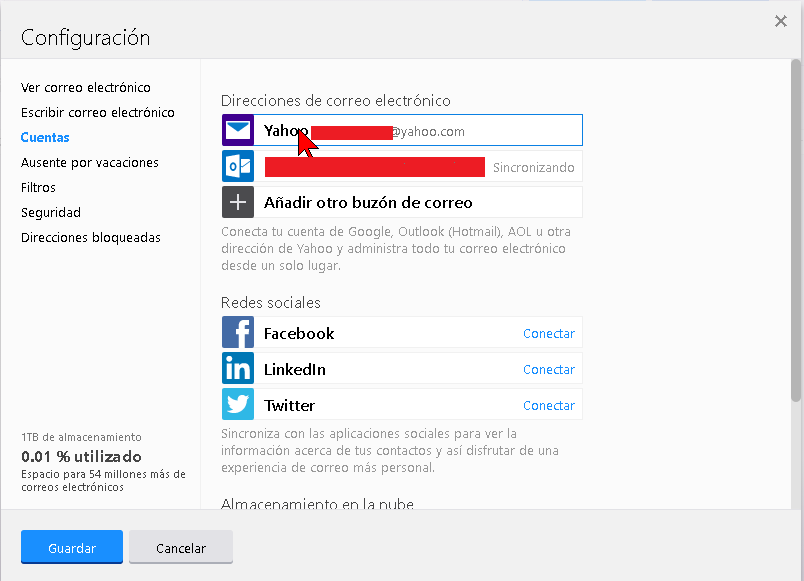Click the 1TB de almacenamiento text
This screenshot has height=581, width=804.
[x=82, y=437]
